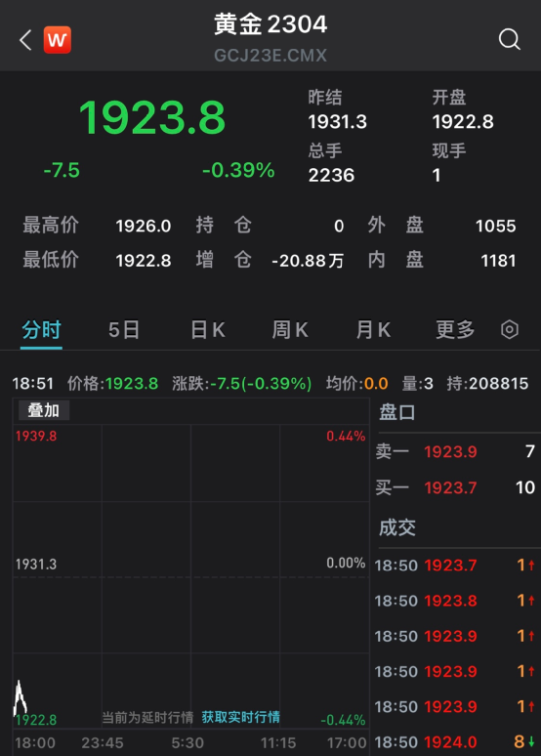Tap the 增仓 -20.88万 value
The width and height of the screenshot is (541, 756).
tap(308, 261)
